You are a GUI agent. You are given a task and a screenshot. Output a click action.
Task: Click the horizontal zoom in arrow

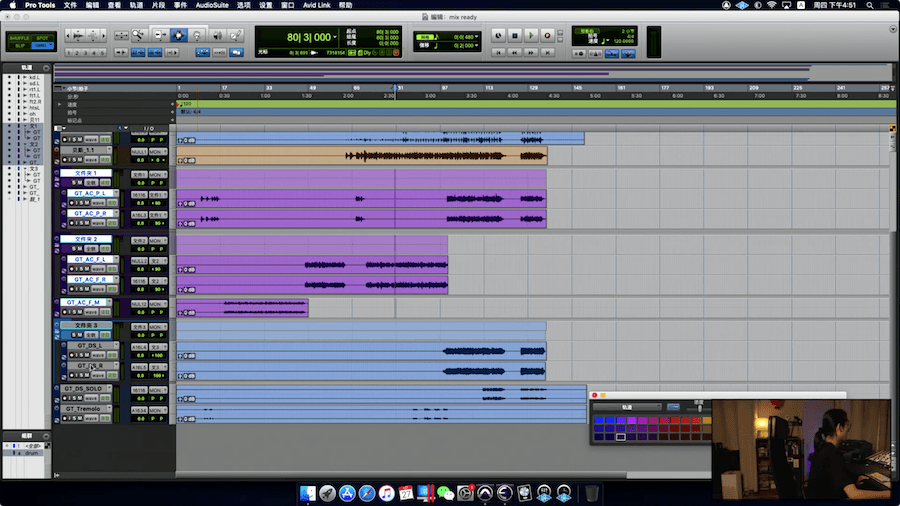click(104, 36)
